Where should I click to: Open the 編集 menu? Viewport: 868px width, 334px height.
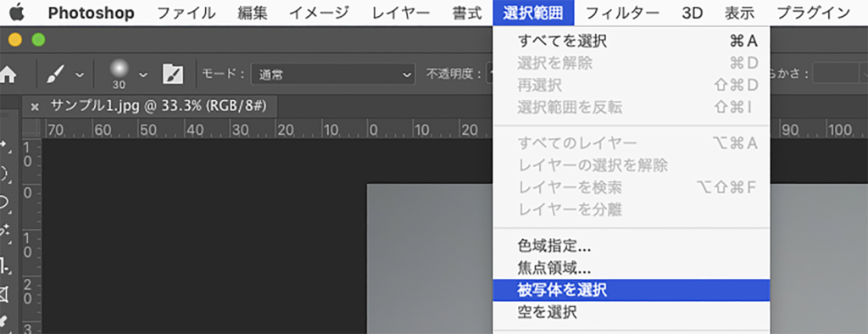(x=252, y=13)
